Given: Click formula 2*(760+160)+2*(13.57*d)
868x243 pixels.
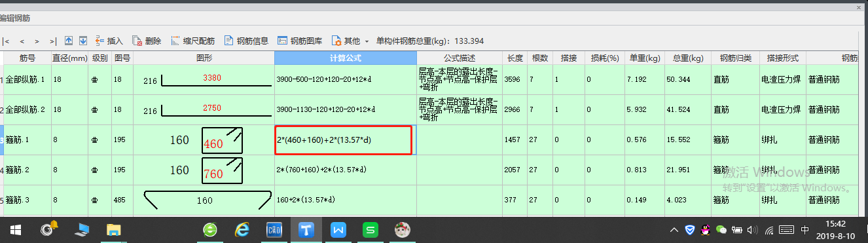Looking at the screenshot, I should tap(322, 170).
